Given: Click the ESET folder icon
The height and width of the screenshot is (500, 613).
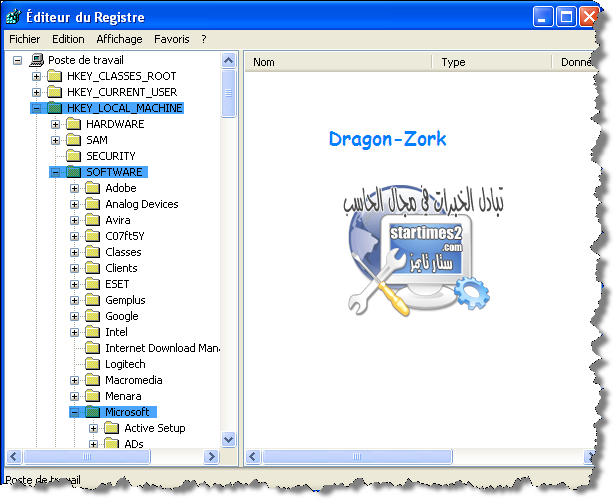Looking at the screenshot, I should [93, 284].
